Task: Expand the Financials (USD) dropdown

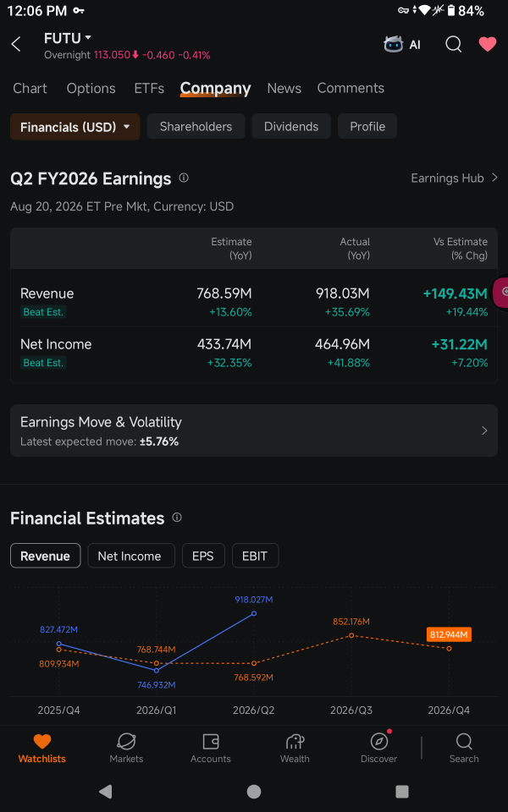Action: point(75,127)
